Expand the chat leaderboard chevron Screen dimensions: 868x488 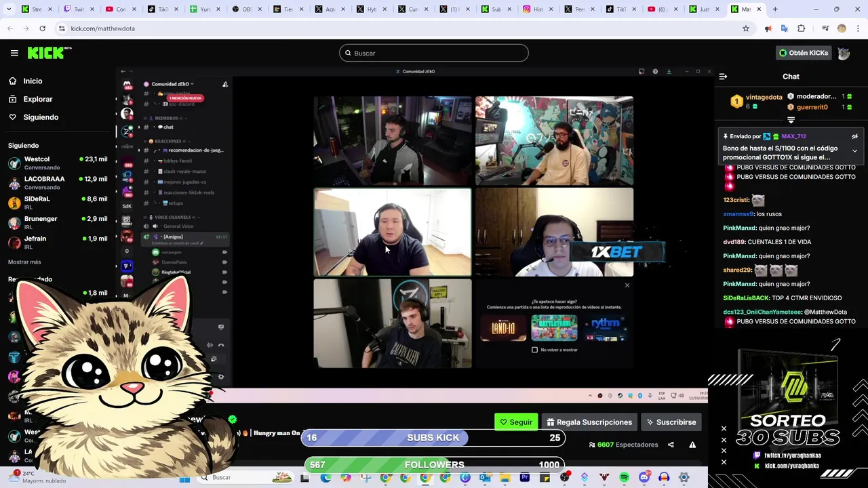[791, 120]
